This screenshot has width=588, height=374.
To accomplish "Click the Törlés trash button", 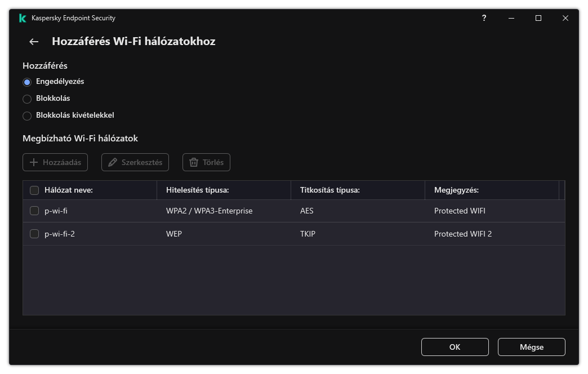I will click(x=206, y=162).
